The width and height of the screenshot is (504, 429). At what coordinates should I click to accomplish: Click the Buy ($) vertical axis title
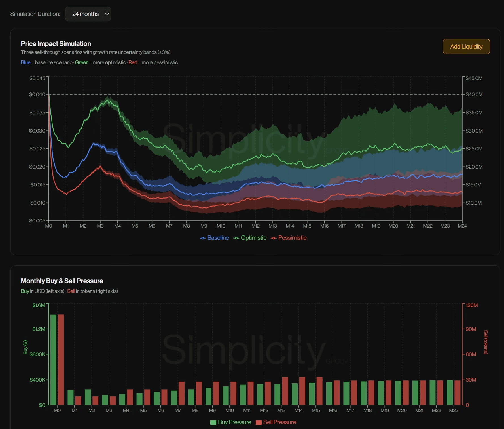coord(25,347)
